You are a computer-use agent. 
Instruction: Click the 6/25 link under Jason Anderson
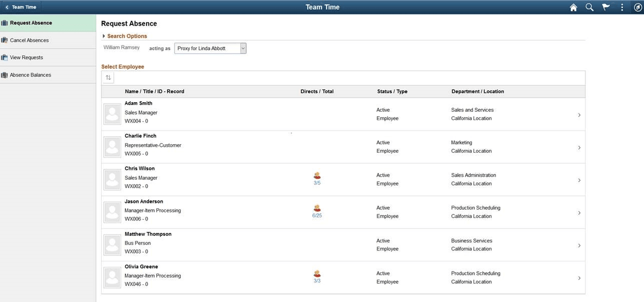pos(316,215)
